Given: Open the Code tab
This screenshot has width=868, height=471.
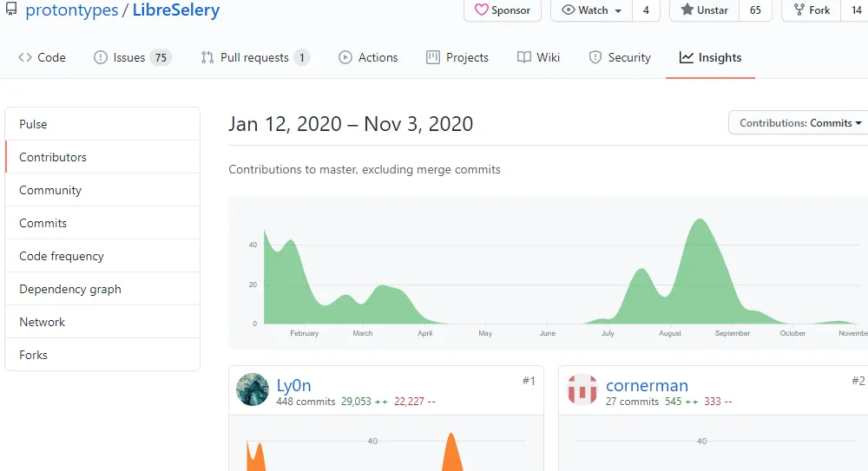Looking at the screenshot, I should (42, 57).
